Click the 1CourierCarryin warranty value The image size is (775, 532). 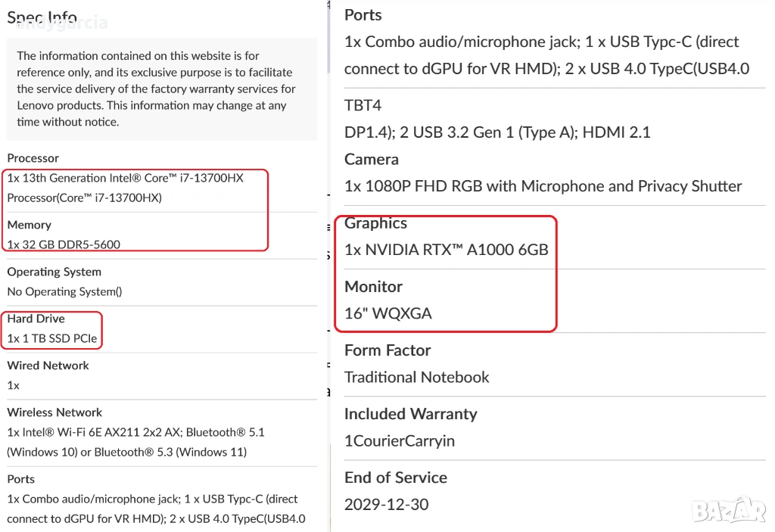pyautogui.click(x=399, y=440)
